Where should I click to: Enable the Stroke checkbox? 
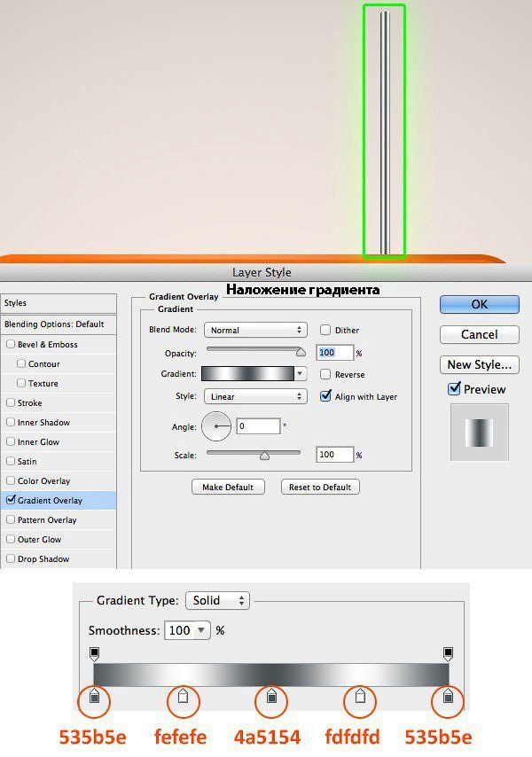click(11, 402)
